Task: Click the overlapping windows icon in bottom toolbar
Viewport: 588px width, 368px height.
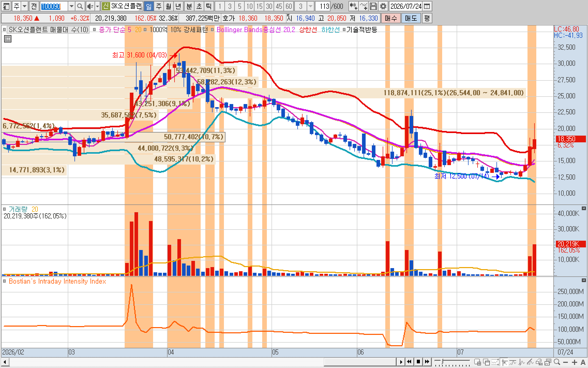Action: click(486, 362)
